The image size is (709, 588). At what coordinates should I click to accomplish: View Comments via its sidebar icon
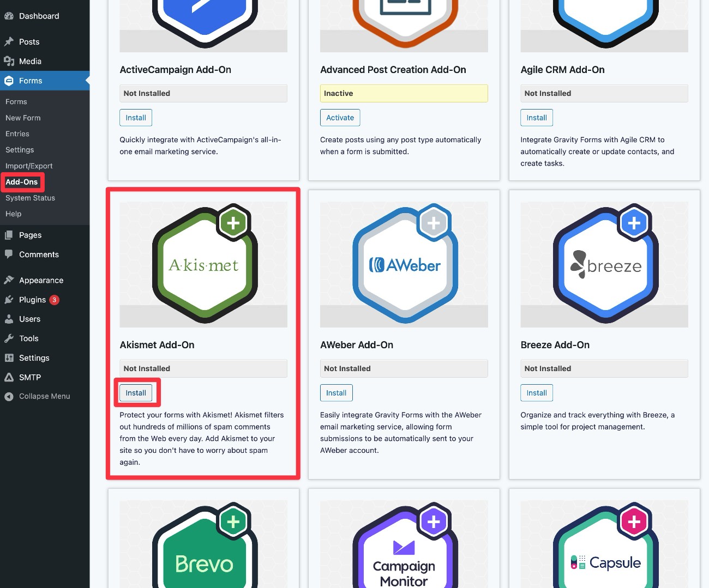pyautogui.click(x=9, y=254)
